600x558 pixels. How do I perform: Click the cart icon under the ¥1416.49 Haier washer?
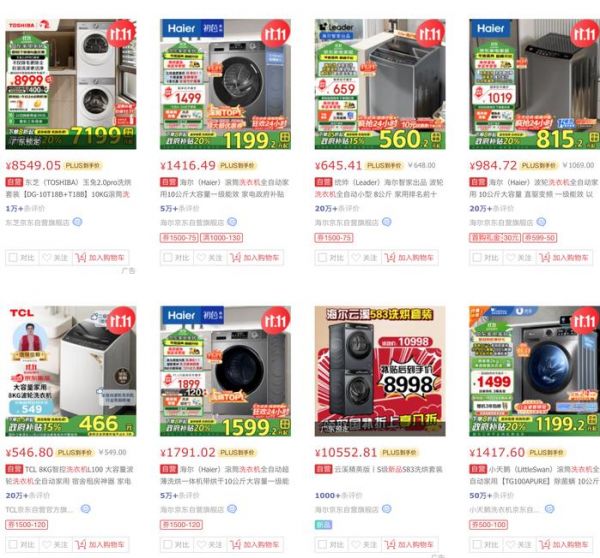pyautogui.click(x=235, y=258)
